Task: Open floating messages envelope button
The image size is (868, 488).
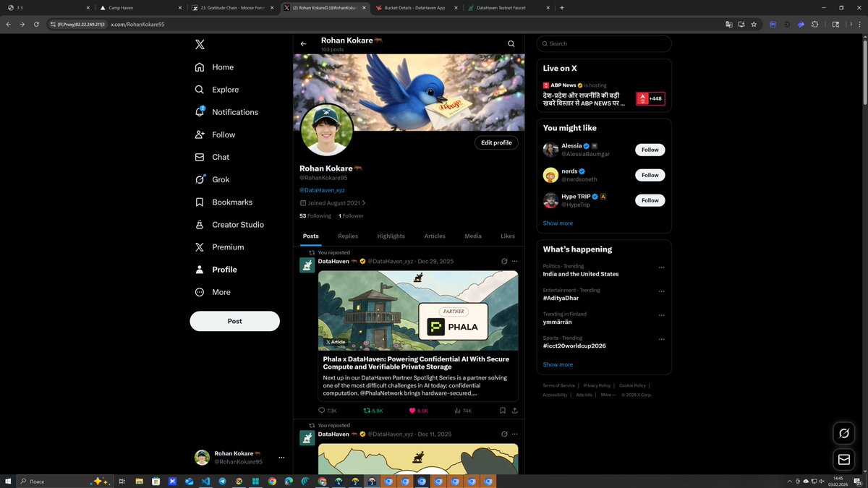Action: pos(844,459)
